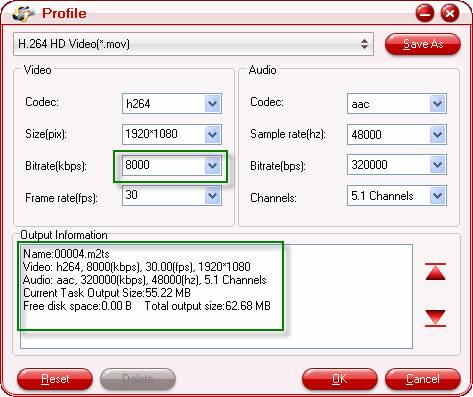
Task: Expand the video Codec h264 dropdown
Action: 213,104
